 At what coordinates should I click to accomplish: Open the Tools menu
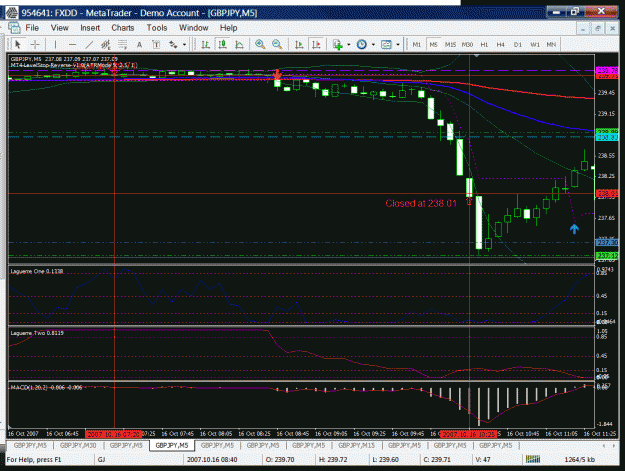point(157,28)
